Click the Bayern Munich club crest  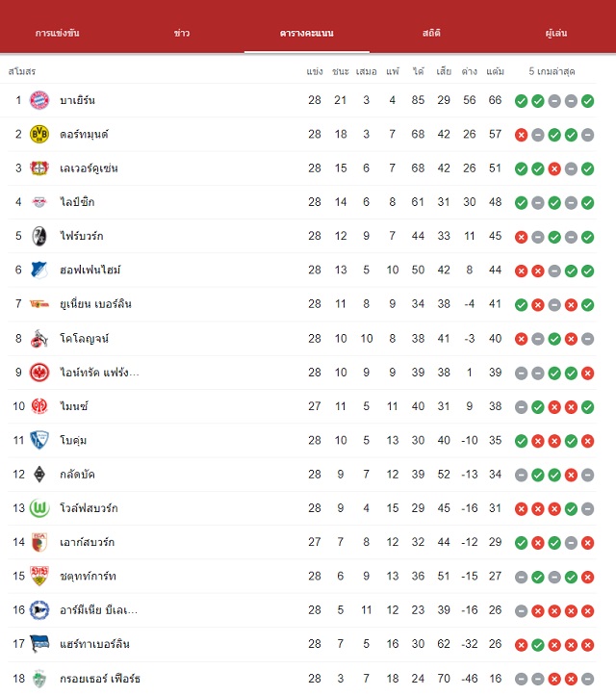click(39, 100)
